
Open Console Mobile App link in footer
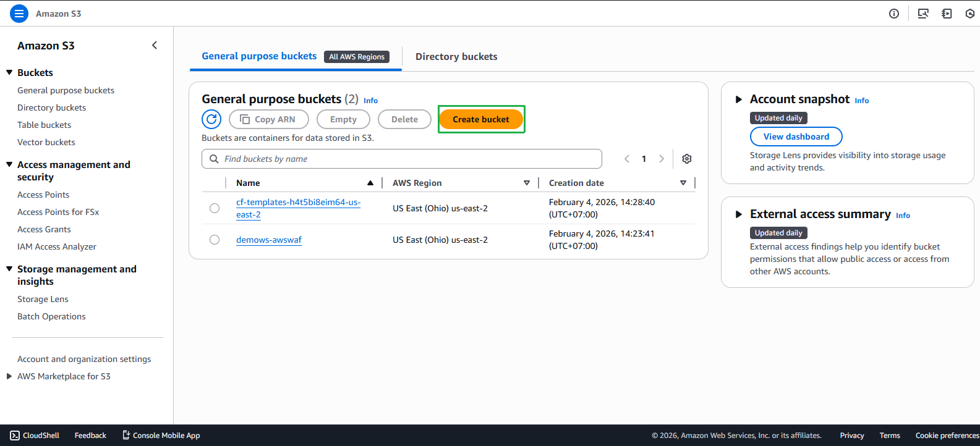click(161, 435)
